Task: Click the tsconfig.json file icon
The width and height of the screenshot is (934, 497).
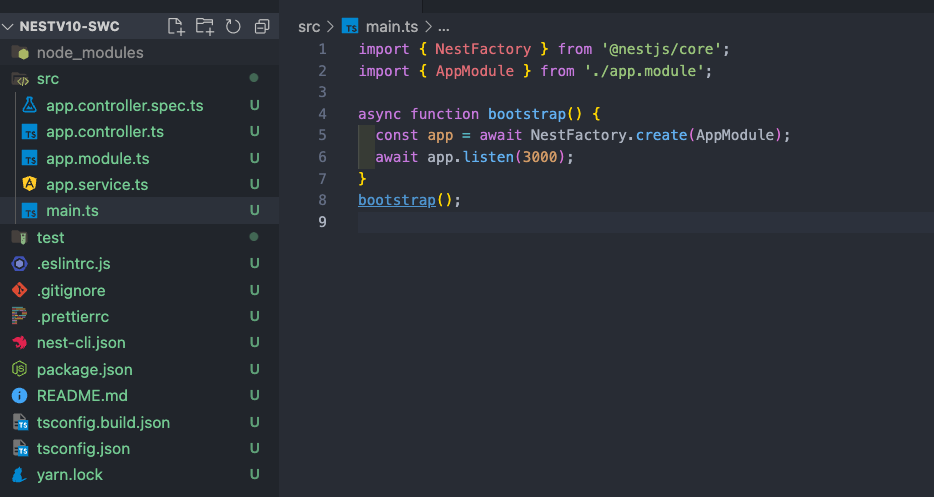Action: click(x=20, y=448)
